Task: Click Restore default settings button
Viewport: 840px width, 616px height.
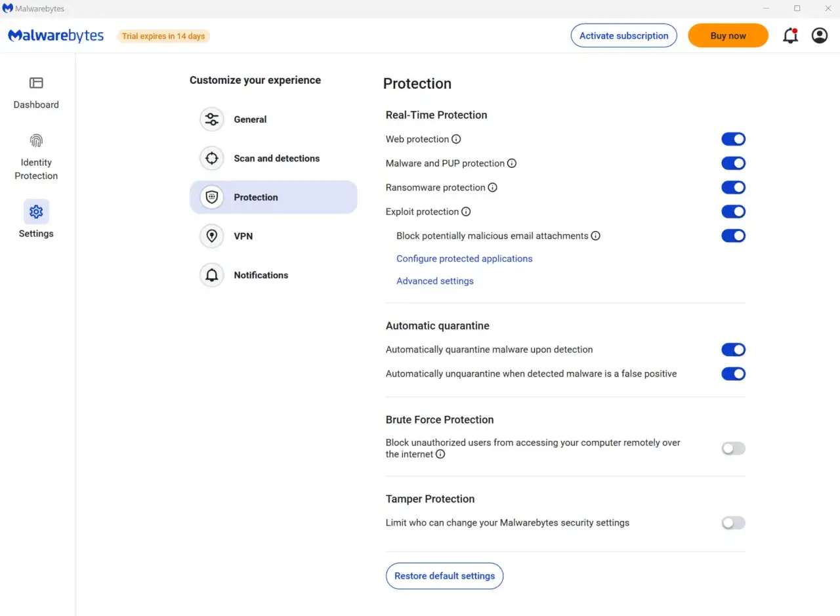Action: [x=444, y=576]
